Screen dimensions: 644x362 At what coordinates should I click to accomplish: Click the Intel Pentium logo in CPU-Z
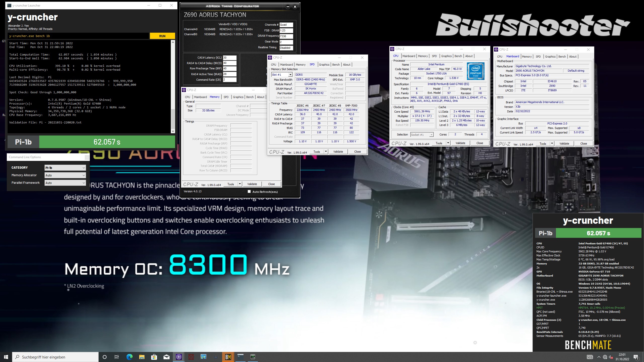(x=475, y=71)
